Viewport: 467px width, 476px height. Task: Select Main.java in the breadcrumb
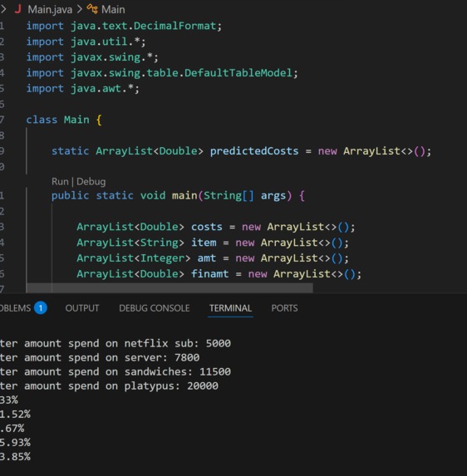(50, 9)
